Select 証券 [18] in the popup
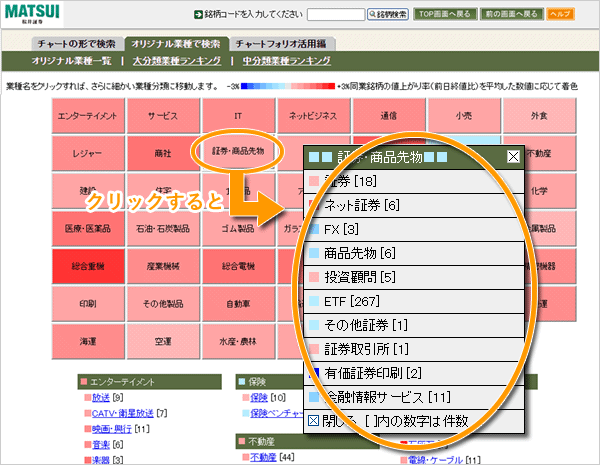 pos(414,181)
